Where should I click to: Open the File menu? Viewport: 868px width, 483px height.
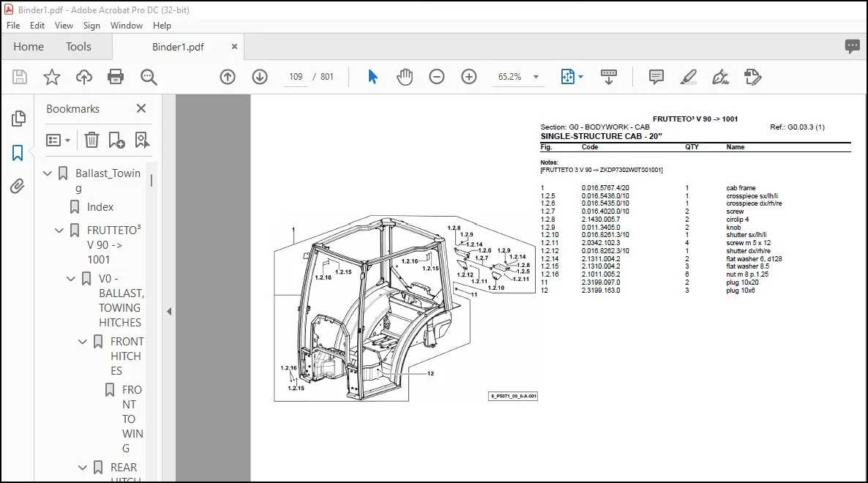tap(13, 26)
